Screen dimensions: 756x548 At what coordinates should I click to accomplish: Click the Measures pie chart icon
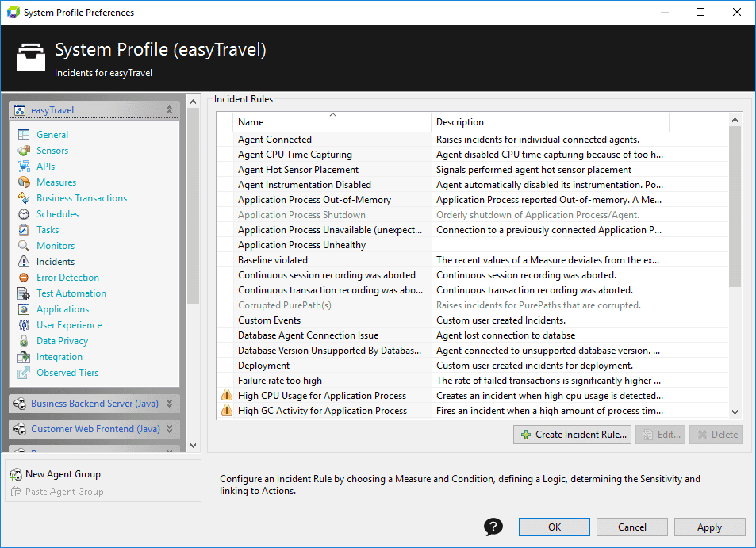coord(24,182)
